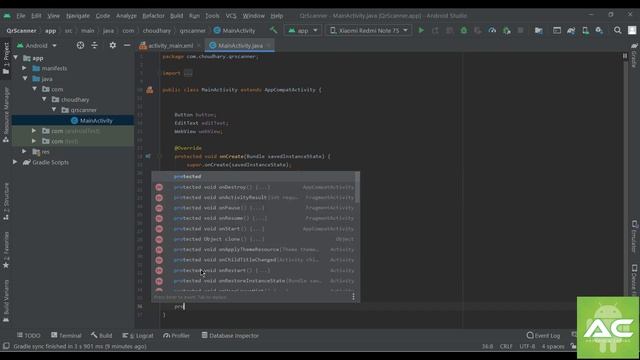Viewport: 640px width, 360px height.
Task: Open the VCS menu
Action: tap(231, 16)
